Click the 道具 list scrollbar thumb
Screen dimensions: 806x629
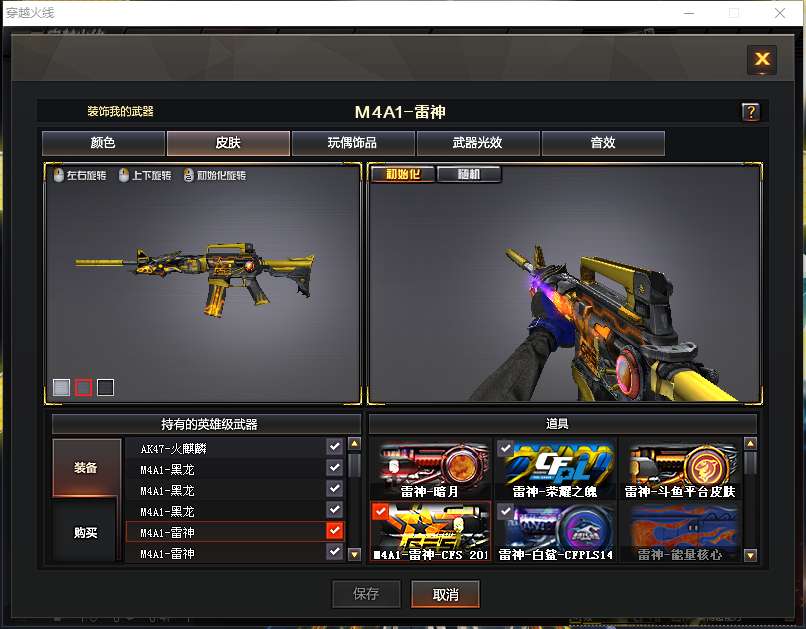point(750,464)
